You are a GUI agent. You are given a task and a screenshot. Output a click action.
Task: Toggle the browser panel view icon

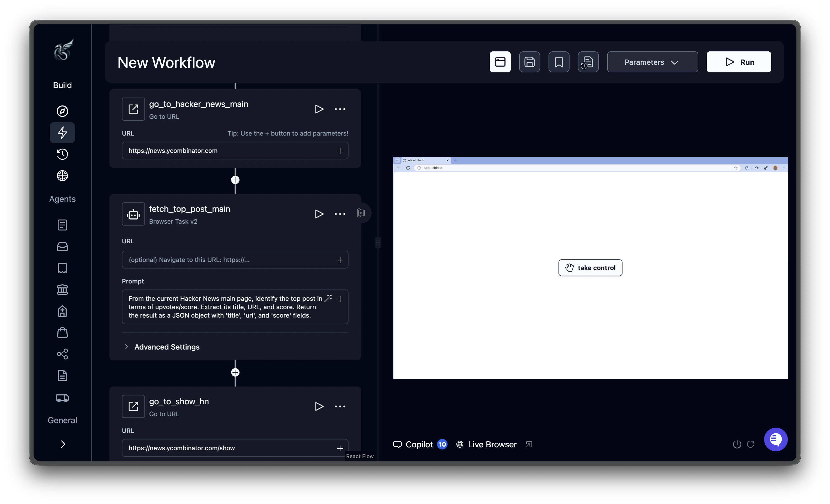[500, 62]
